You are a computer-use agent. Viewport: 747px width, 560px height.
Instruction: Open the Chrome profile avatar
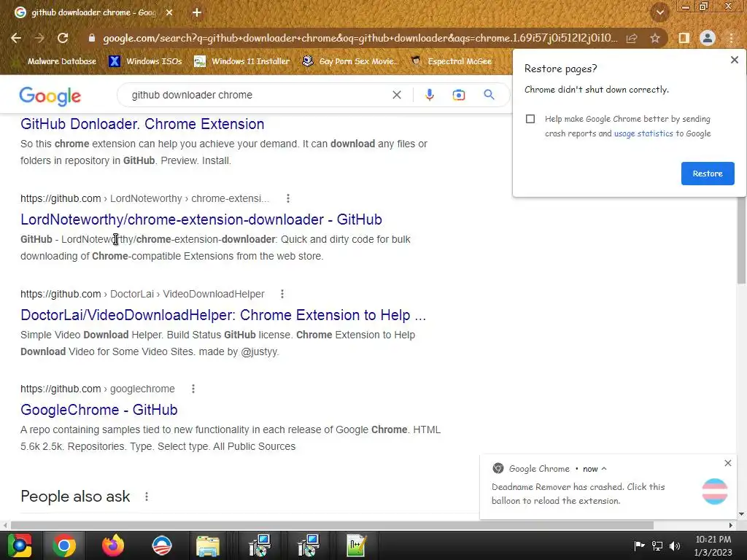coord(708,38)
